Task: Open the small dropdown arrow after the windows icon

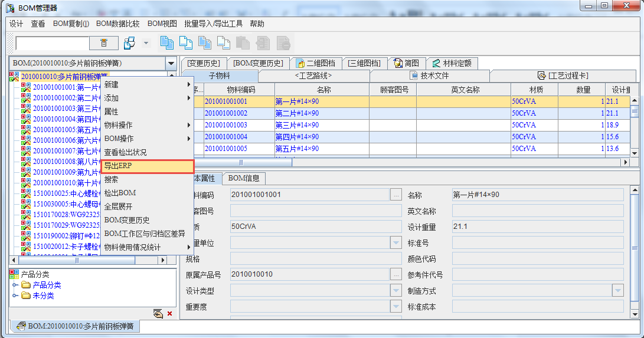Action: pos(146,43)
